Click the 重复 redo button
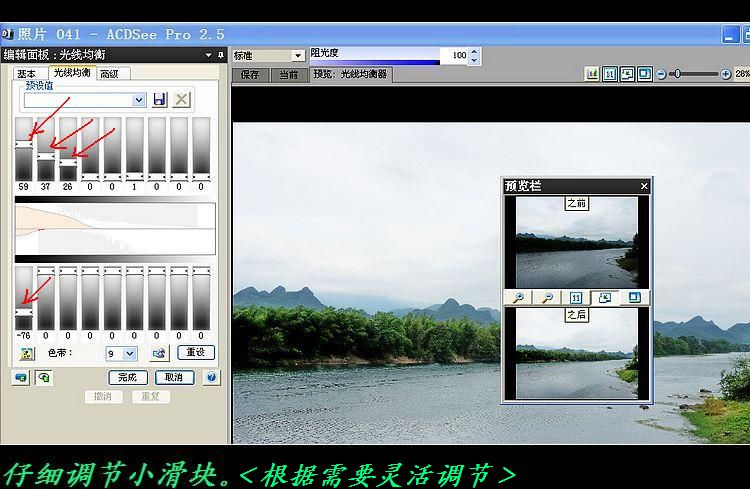750x489 pixels. 150,397
